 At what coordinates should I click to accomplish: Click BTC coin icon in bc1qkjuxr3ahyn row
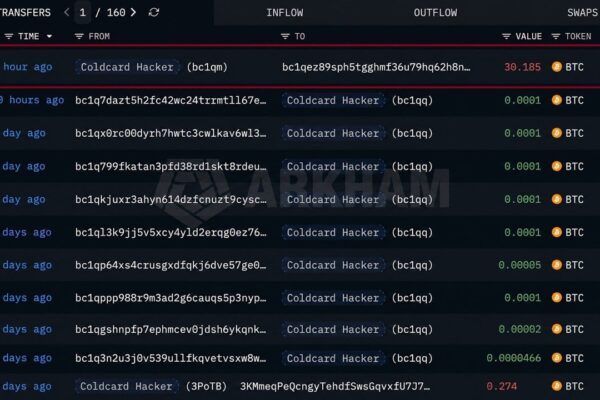tap(557, 199)
